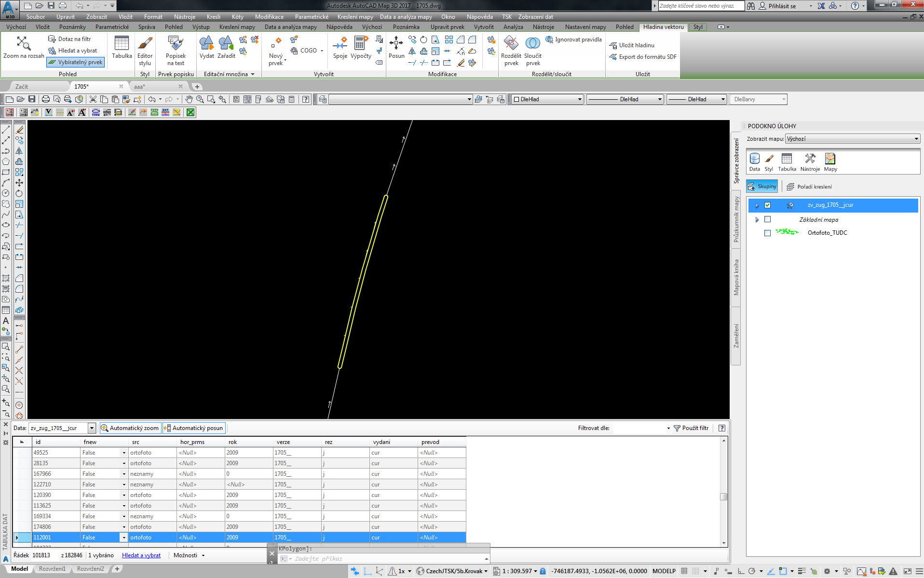Image resolution: width=924 pixels, height=578 pixels.
Task: Open Mapy icon in task pane
Action: click(x=830, y=162)
